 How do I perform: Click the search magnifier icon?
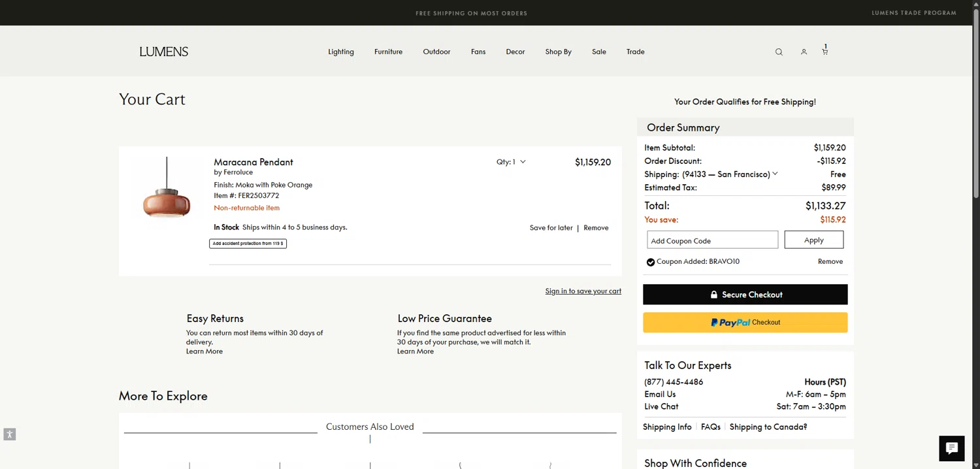pyautogui.click(x=779, y=52)
